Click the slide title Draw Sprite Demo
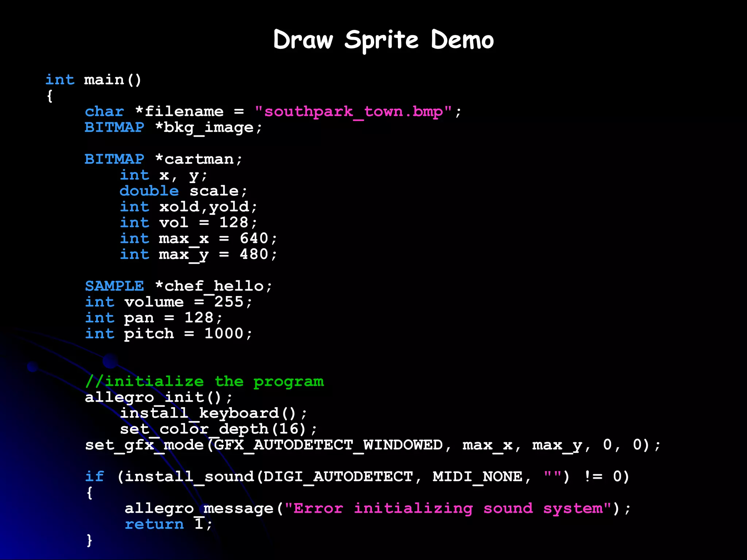The height and width of the screenshot is (560, 747). pyautogui.click(x=383, y=39)
